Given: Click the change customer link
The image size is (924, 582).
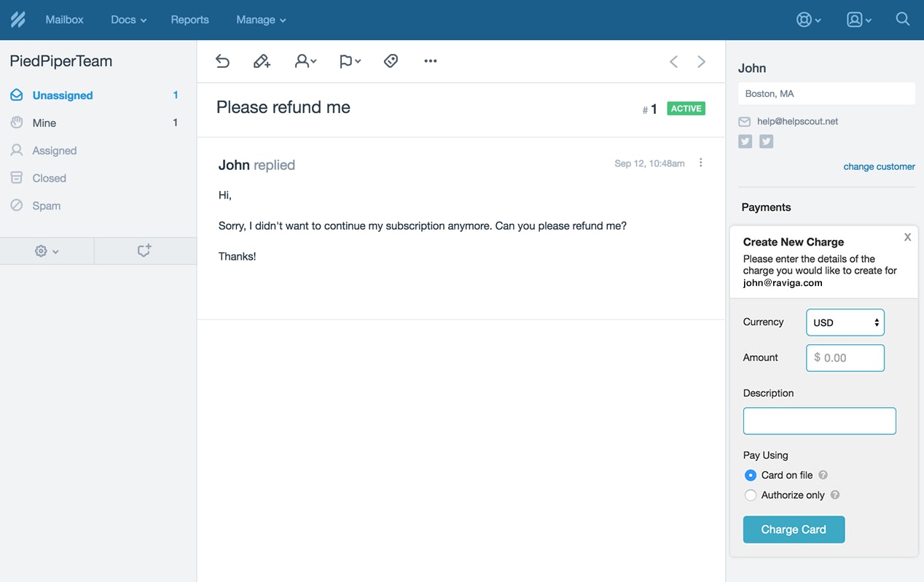Looking at the screenshot, I should tap(879, 167).
